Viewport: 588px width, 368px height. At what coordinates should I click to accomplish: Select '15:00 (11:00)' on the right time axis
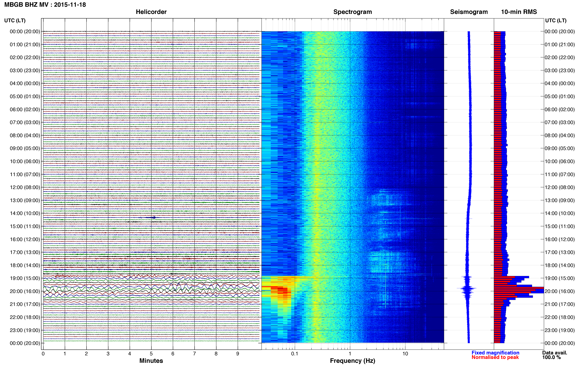click(x=560, y=226)
